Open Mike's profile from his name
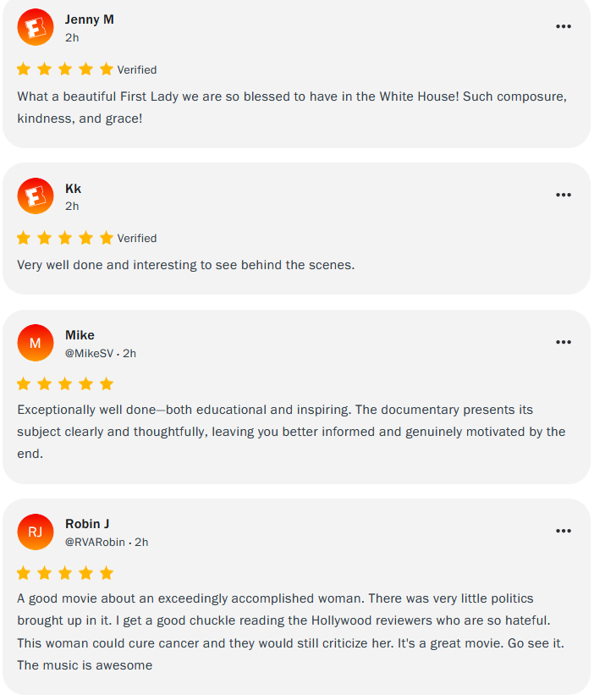This screenshot has height=700, width=605. pyautogui.click(x=80, y=335)
